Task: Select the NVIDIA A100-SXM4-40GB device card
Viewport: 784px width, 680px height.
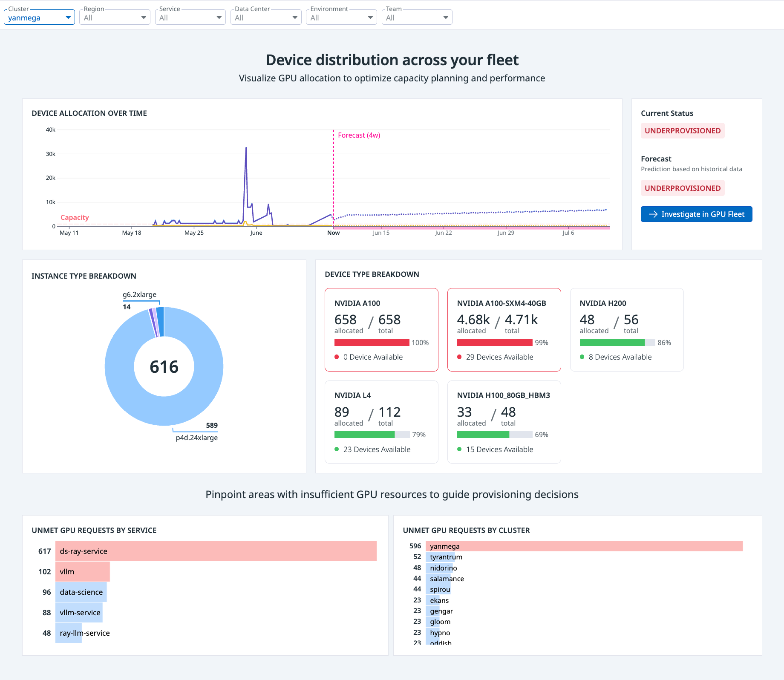Action: [504, 329]
